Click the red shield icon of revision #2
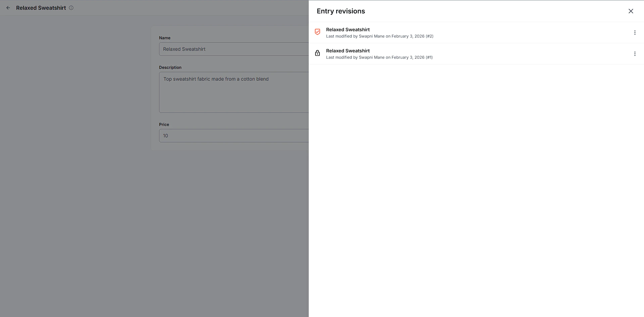Screen dimensions: 644x317 pyautogui.click(x=317, y=32)
